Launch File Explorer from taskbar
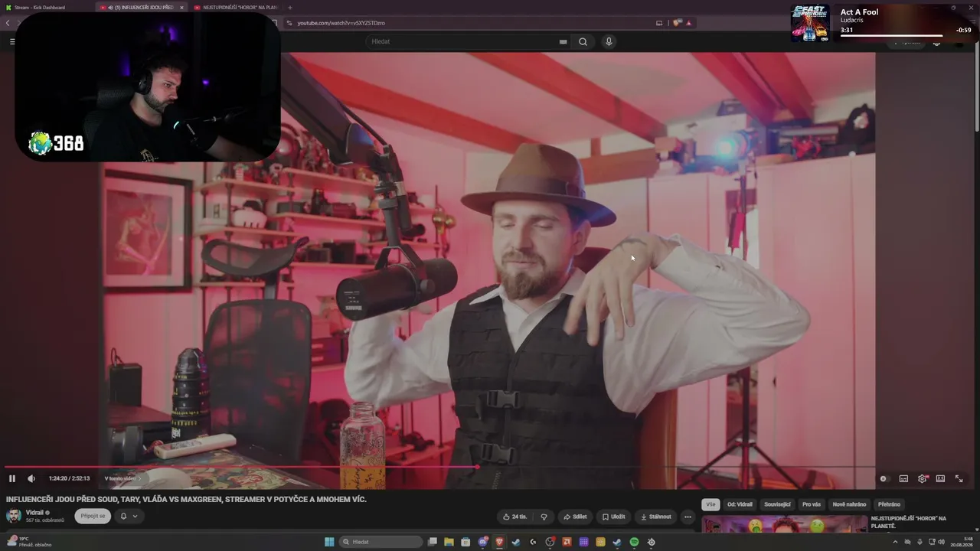The height and width of the screenshot is (551, 980). 449,542
